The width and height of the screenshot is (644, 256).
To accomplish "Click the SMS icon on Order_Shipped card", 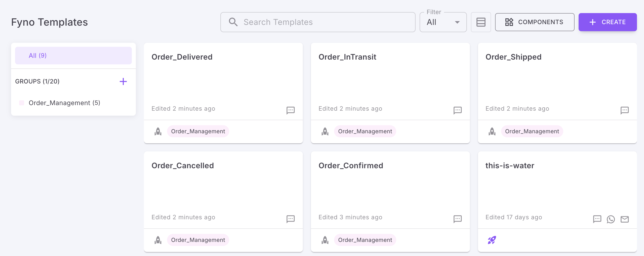I will 624,110.
